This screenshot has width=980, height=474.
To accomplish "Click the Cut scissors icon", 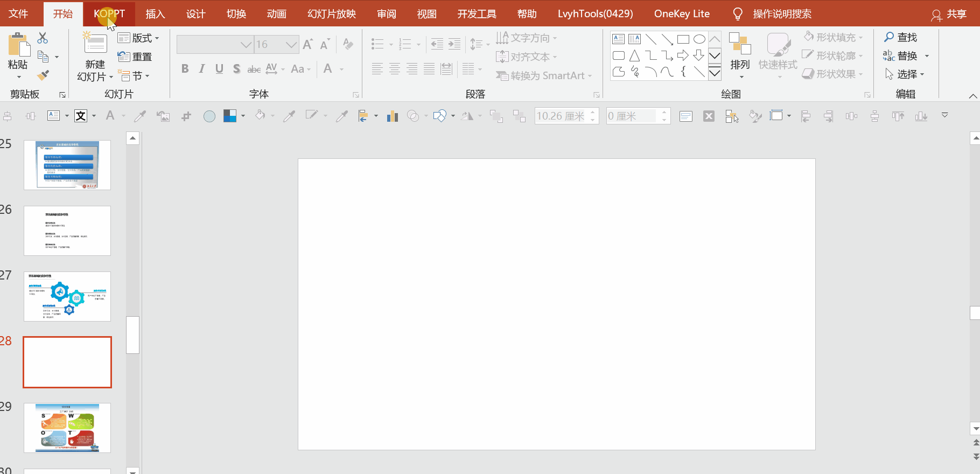I will pyautogui.click(x=43, y=38).
